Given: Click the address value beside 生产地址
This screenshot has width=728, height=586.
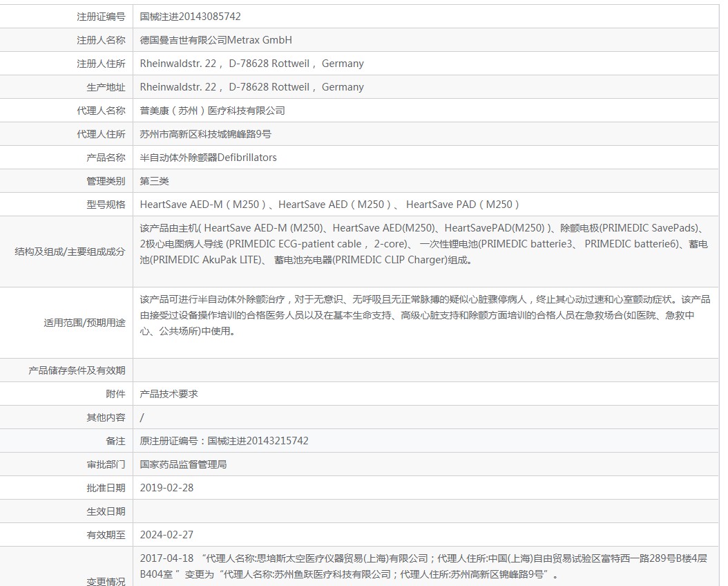Looking at the screenshot, I should 251,87.
